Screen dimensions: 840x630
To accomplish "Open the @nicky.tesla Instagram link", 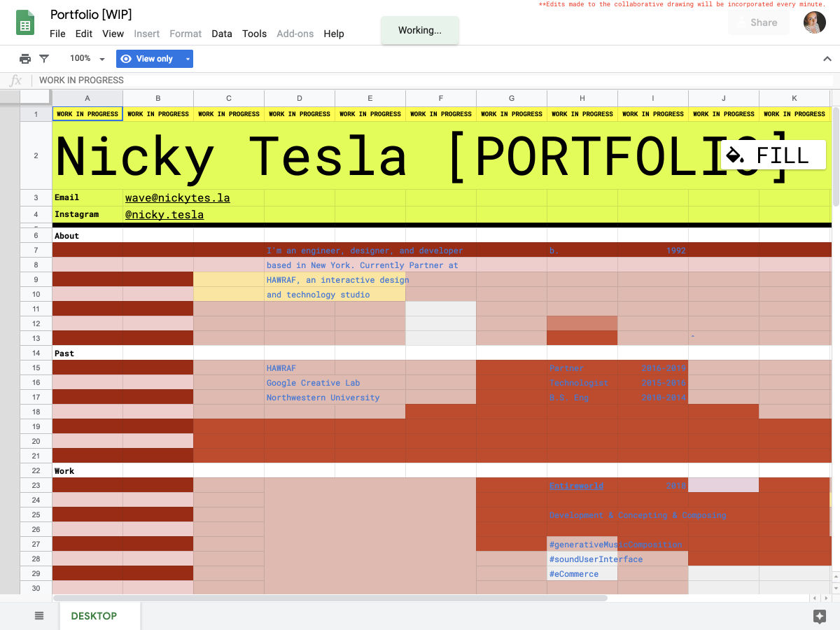I will coord(164,215).
